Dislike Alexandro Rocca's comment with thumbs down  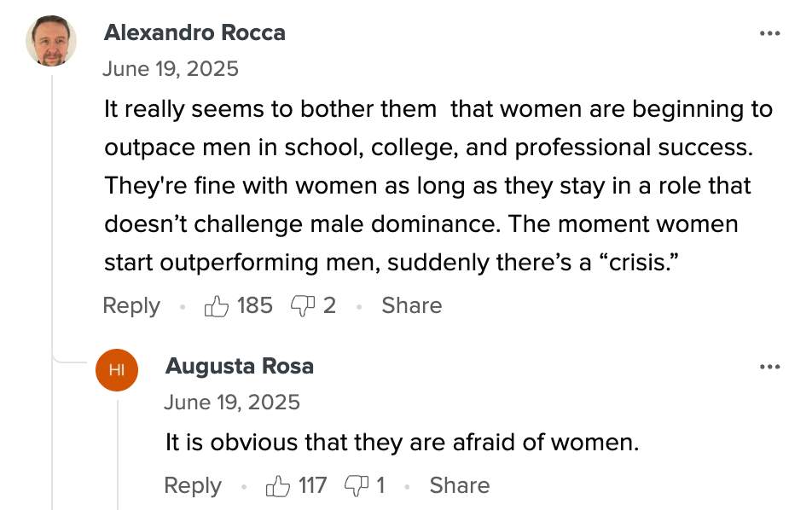(303, 306)
